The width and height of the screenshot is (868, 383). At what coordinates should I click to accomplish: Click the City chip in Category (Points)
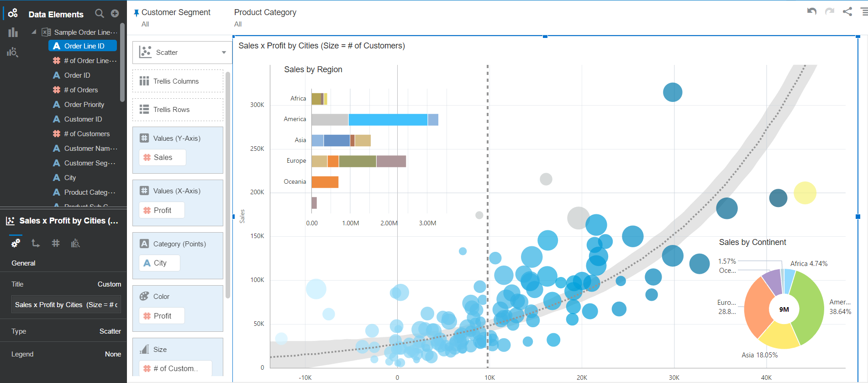click(x=159, y=263)
